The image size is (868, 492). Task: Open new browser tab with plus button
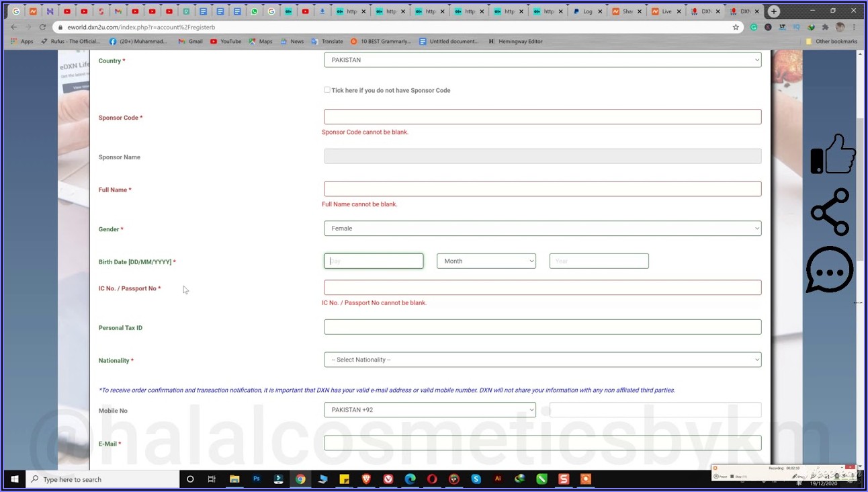pos(774,11)
